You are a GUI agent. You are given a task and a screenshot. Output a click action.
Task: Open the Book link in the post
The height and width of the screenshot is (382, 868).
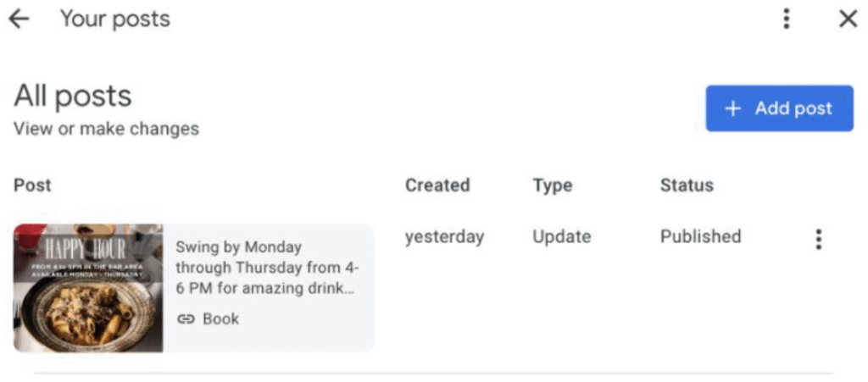pos(220,319)
